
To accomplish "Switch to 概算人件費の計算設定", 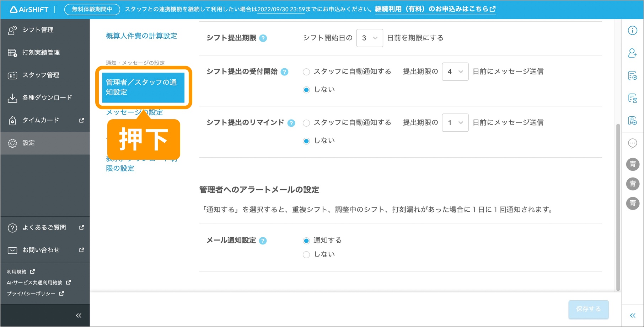I will pyautogui.click(x=141, y=36).
